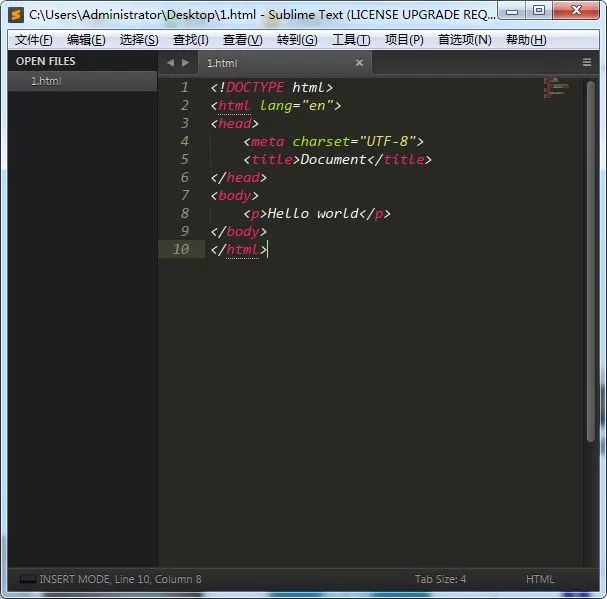The image size is (607, 599).
Task: Minimize the Sublime Text window
Action: point(512,11)
